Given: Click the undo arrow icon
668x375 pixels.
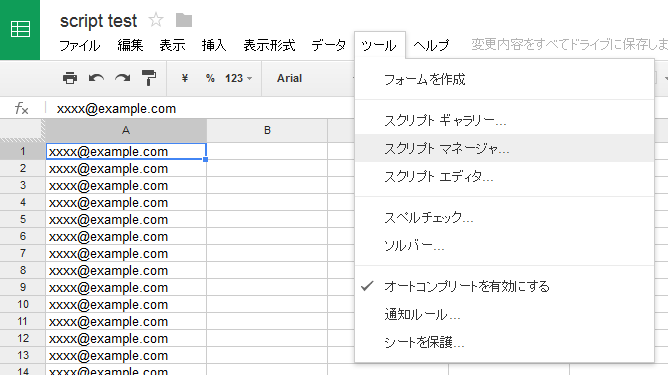Looking at the screenshot, I should click(x=96, y=78).
